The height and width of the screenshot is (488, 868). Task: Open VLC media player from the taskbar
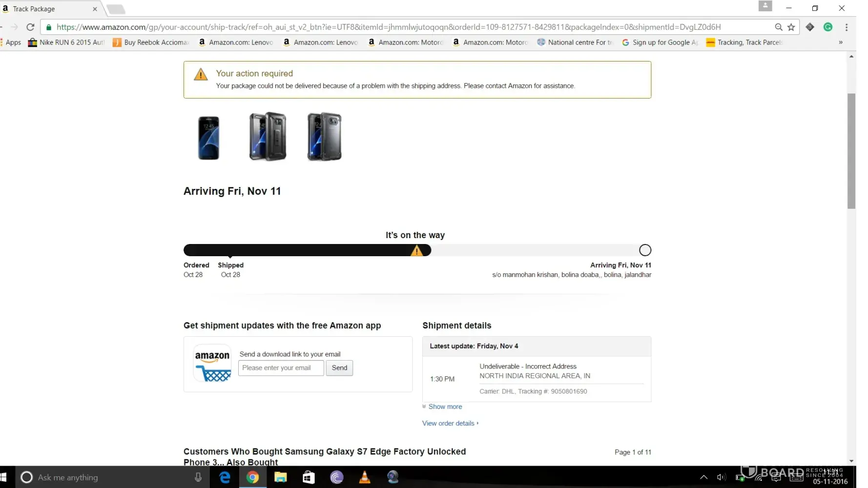pos(365,477)
